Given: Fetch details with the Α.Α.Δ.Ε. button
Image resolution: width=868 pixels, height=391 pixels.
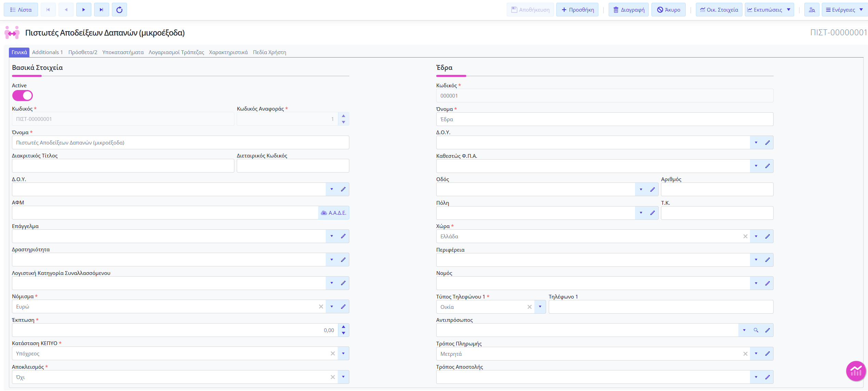Looking at the screenshot, I should click(334, 213).
